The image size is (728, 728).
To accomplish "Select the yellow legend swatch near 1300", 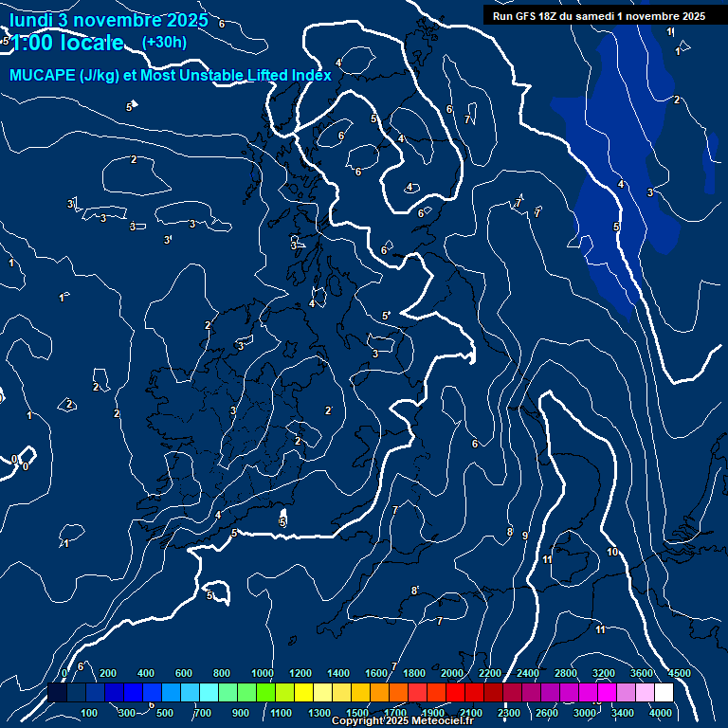I will pyautogui.click(x=322, y=693).
